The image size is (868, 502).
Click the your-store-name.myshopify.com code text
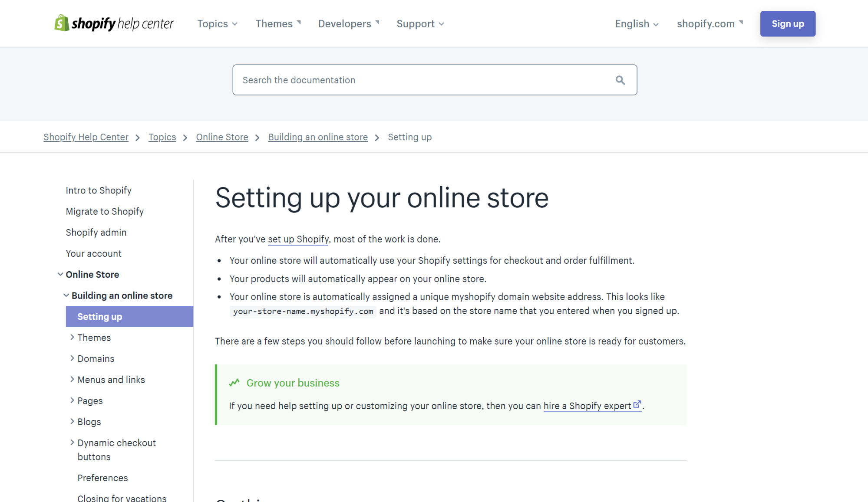(303, 311)
